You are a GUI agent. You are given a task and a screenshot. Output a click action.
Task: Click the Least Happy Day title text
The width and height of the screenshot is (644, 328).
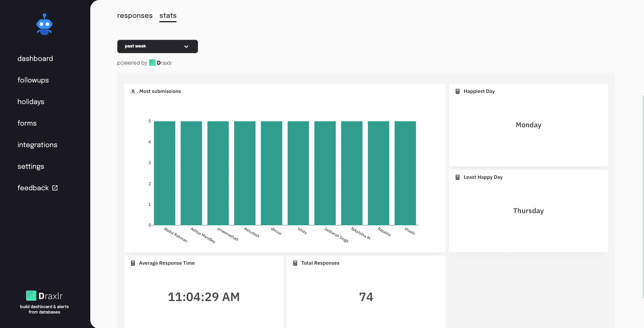click(483, 177)
